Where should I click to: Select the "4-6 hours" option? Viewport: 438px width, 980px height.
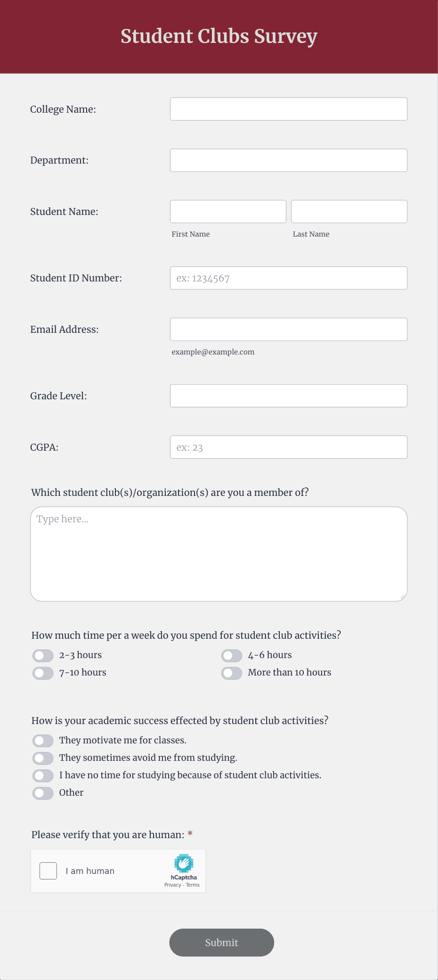(x=231, y=655)
